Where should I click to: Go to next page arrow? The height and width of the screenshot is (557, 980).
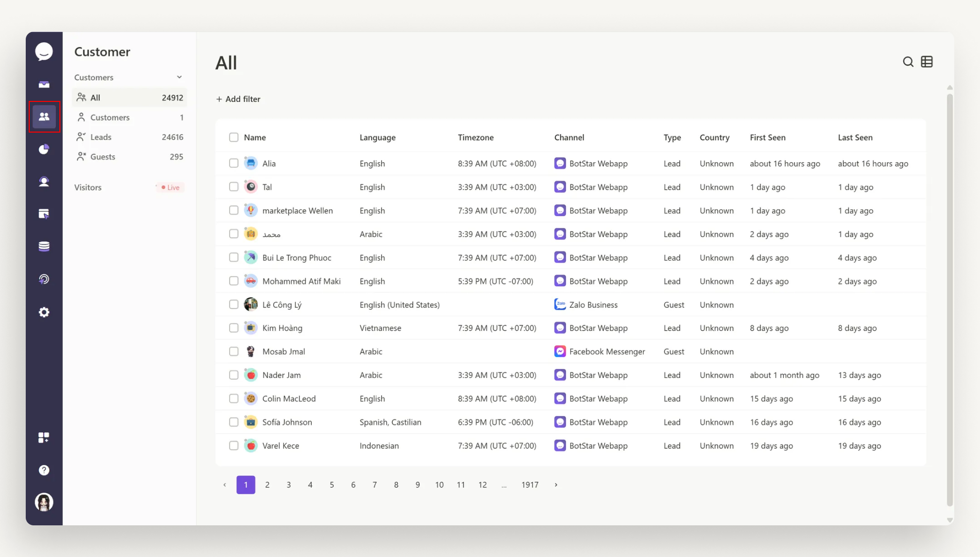point(556,485)
